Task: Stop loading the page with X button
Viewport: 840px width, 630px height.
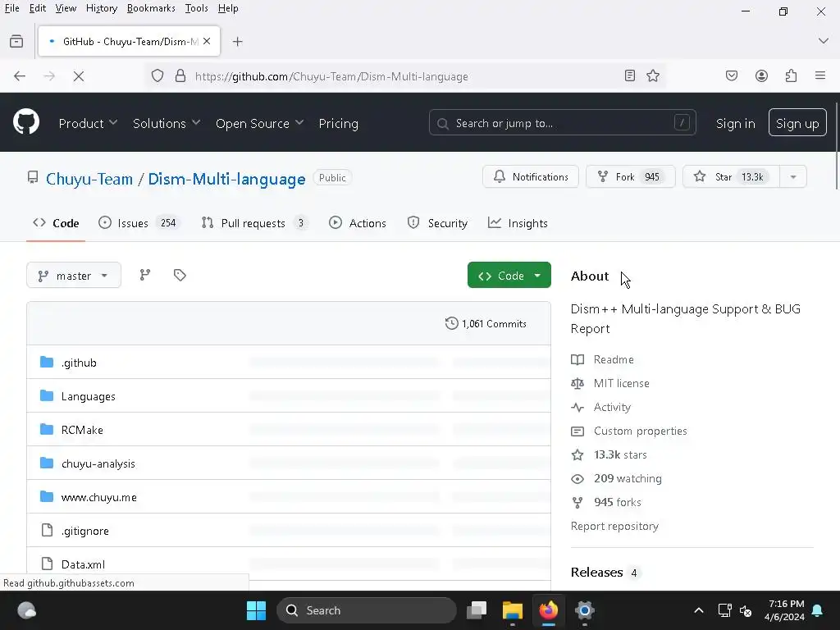Action: pos(79,76)
